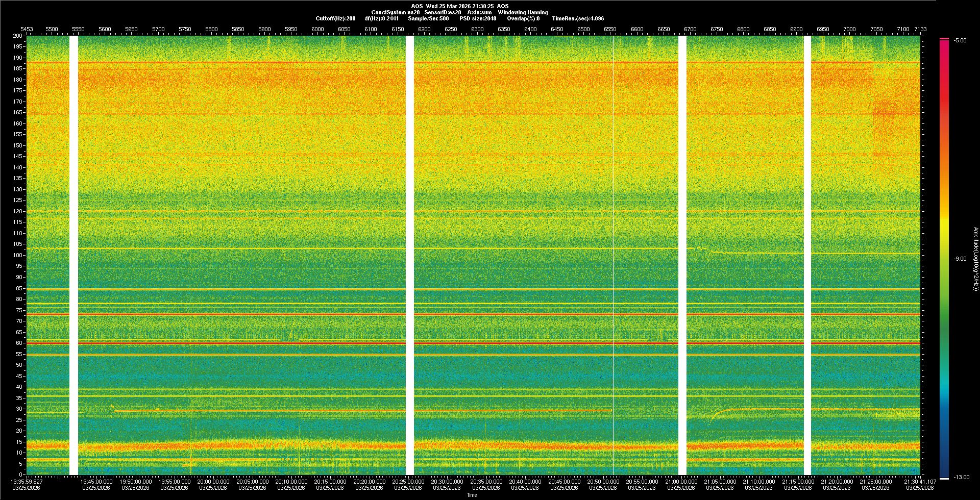Click the -5.00 label on the color scale

pos(960,40)
